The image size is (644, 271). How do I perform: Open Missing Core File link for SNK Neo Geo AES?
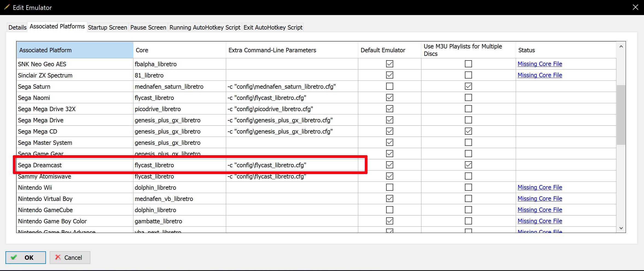[540, 64]
